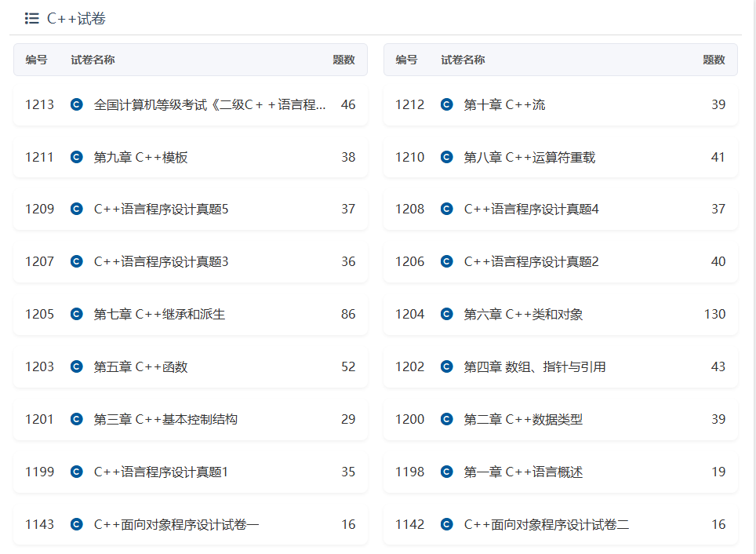Screen dimensions: 756x554
Task: Open C++语言程序设计真题4
Action: (532, 209)
